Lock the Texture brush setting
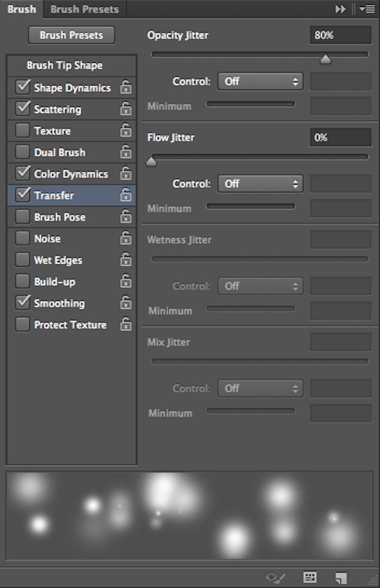This screenshot has height=588, width=380. coord(126,130)
